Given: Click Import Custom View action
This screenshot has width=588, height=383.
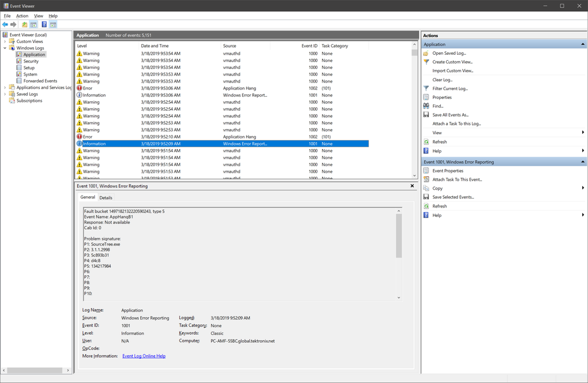Looking at the screenshot, I should [453, 71].
